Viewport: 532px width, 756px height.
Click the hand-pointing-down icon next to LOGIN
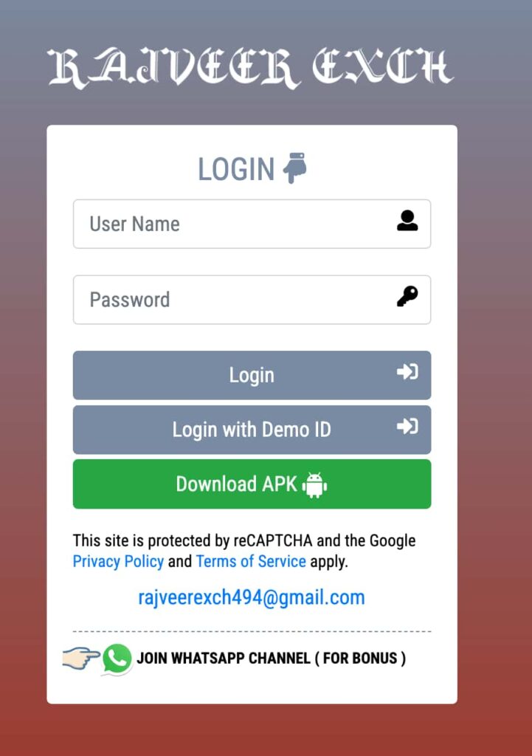coord(295,168)
